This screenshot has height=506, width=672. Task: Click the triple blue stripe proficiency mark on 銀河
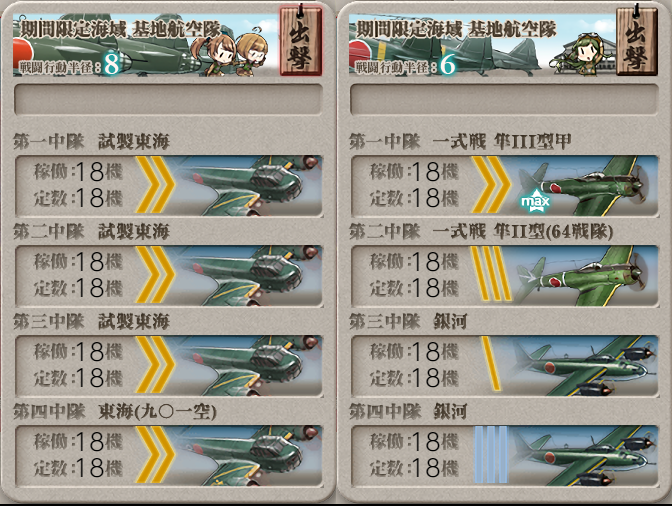[x=491, y=455]
